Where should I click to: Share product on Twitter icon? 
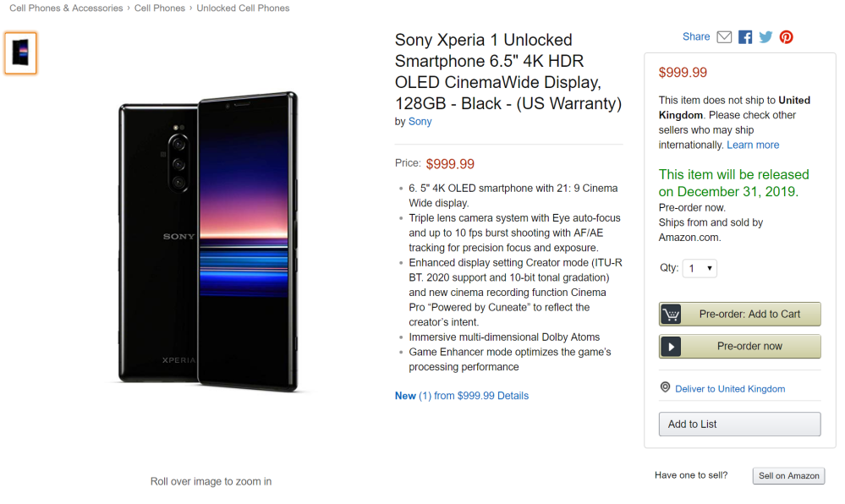765,37
